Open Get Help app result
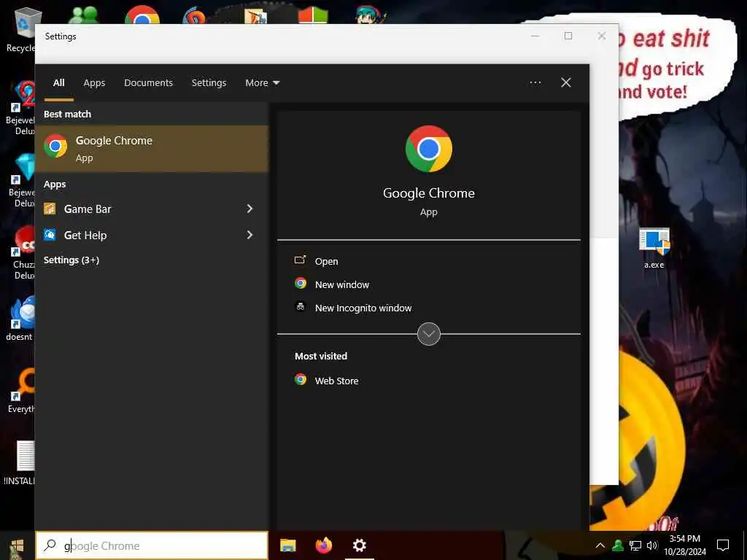 85,236
